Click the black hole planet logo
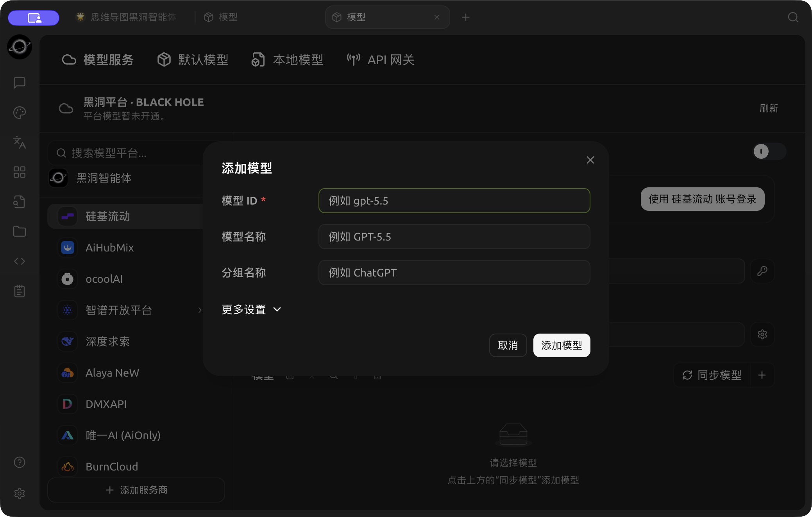Screen dimensions: 812x517 click(x=20, y=47)
